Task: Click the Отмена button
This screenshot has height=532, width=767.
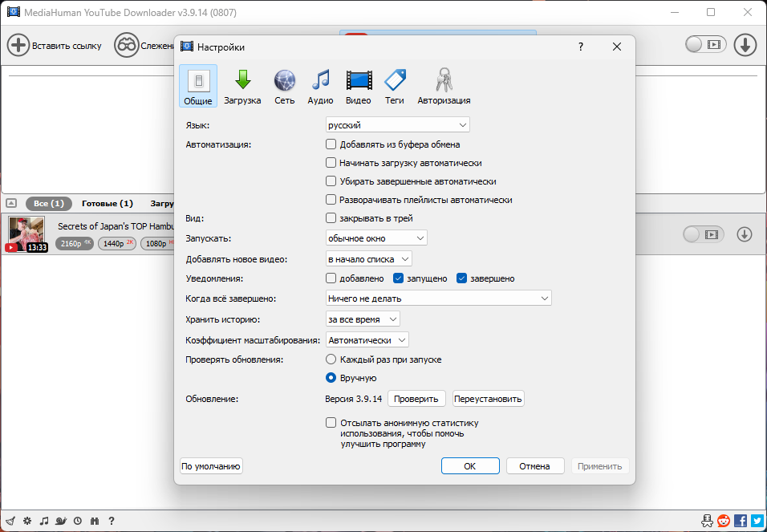Action: point(534,466)
